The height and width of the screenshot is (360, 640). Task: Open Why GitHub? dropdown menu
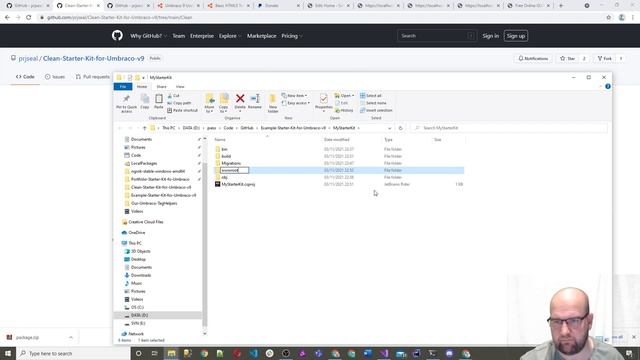[149, 36]
